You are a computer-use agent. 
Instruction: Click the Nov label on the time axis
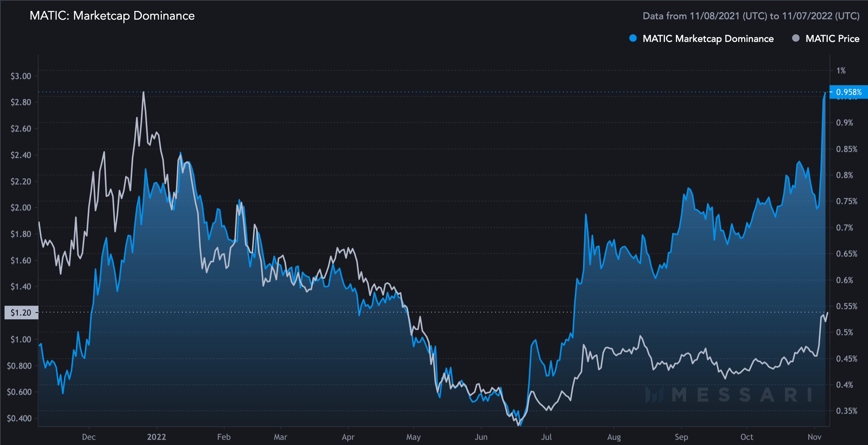point(814,437)
